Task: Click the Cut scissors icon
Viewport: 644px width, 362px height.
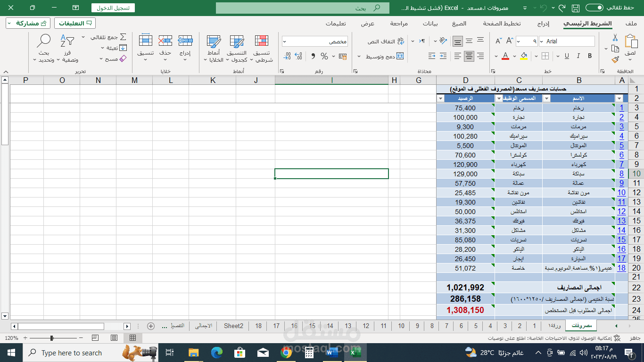Action: tap(615, 37)
